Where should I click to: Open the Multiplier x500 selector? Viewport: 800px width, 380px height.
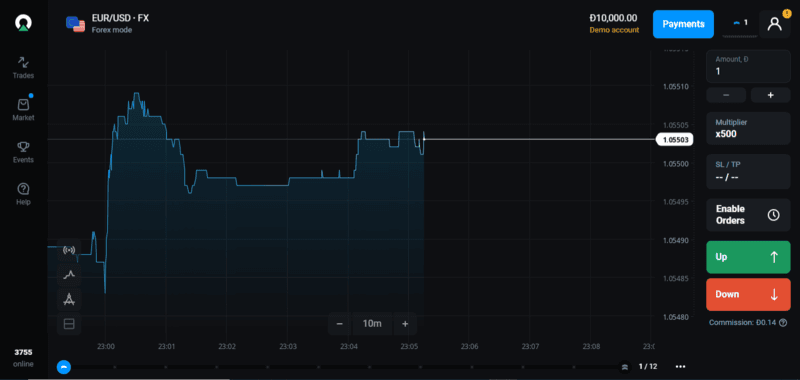coord(748,129)
